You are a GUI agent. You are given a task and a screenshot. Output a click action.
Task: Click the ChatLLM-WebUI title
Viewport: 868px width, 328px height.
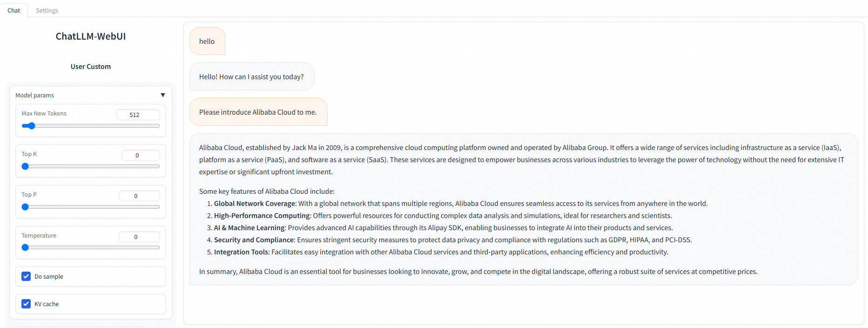coord(91,36)
